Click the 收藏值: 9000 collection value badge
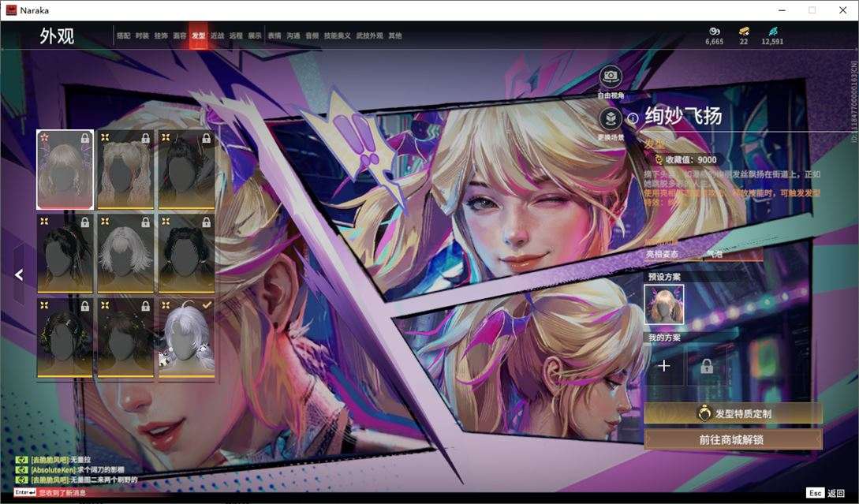This screenshot has height=504, width=859. tap(687, 159)
